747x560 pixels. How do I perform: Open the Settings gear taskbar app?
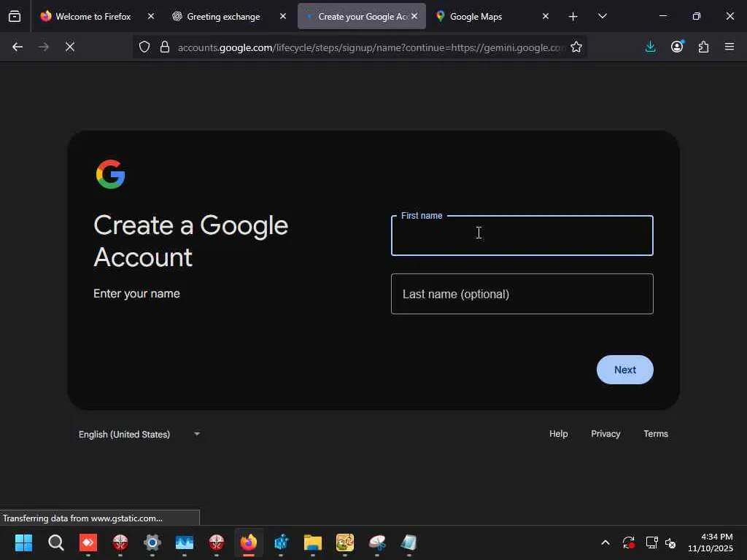[152, 542]
